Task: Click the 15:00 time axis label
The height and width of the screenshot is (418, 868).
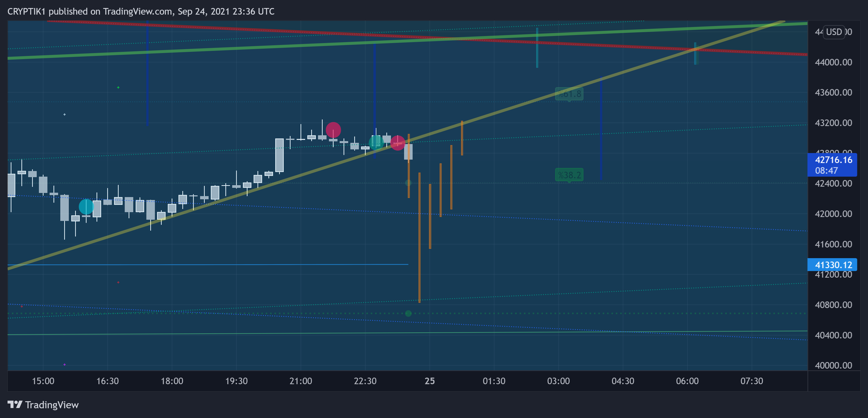Action: point(43,381)
